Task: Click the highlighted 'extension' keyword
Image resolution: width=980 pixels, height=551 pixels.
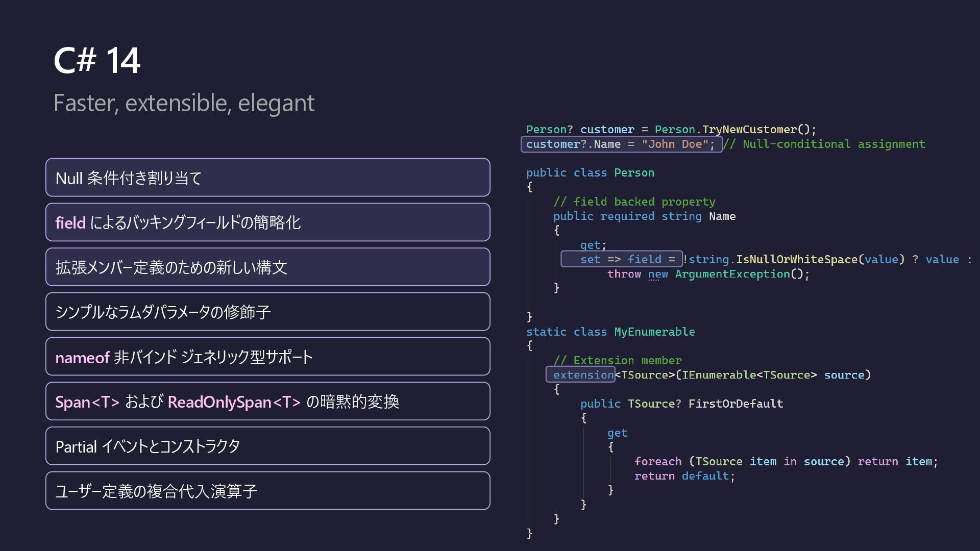Action: click(582, 375)
